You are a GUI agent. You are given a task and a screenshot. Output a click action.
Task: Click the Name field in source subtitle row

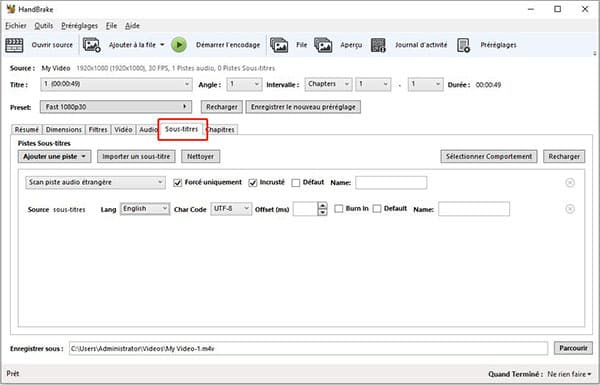tap(474, 209)
